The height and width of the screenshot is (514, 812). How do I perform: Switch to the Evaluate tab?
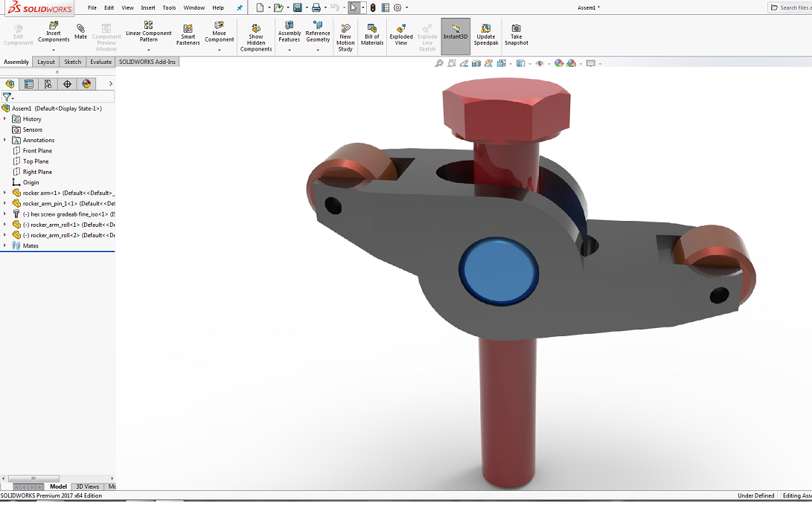100,62
